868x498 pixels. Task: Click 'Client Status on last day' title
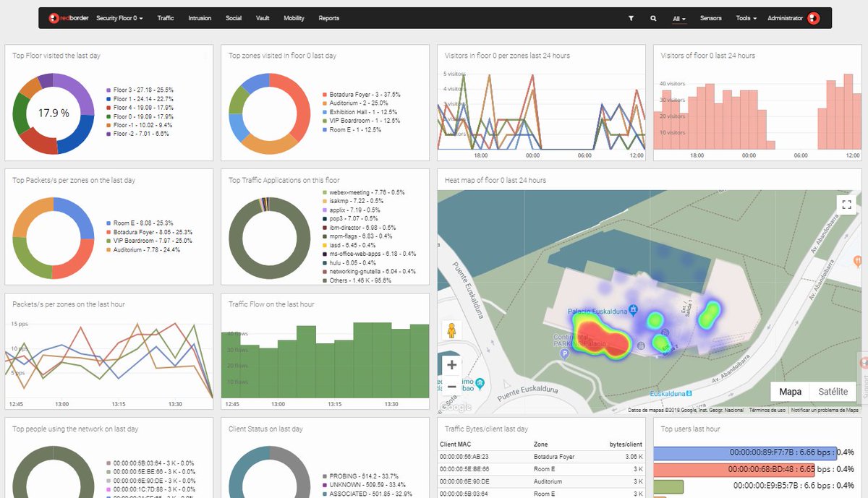(265, 429)
